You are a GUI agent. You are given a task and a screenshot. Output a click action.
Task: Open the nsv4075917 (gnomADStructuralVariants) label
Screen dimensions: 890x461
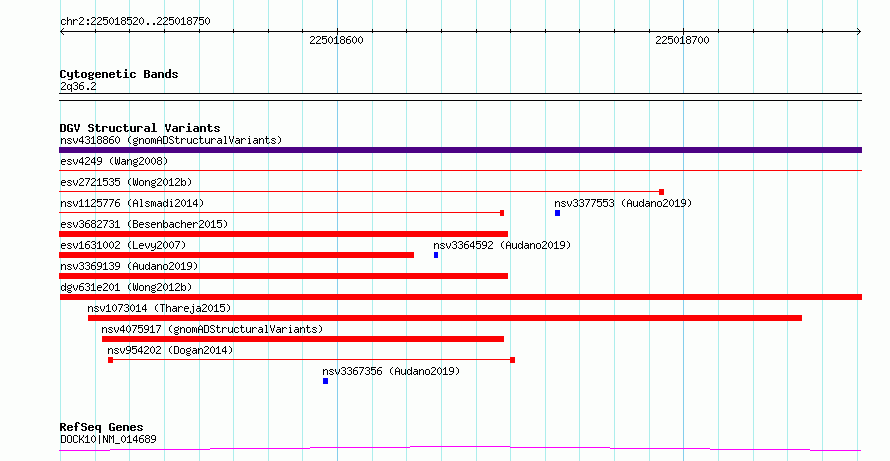point(212,329)
